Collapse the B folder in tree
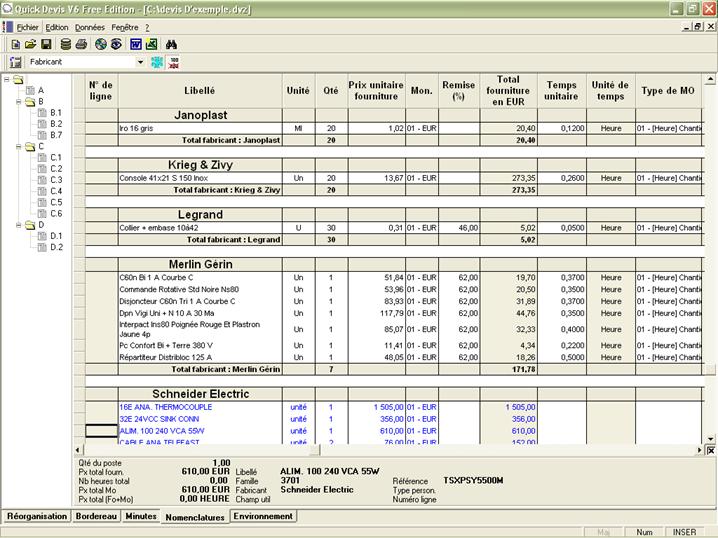 coord(17,101)
